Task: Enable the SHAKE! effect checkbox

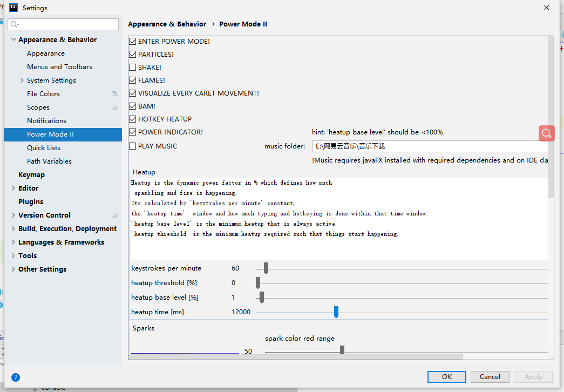Action: 132,67
